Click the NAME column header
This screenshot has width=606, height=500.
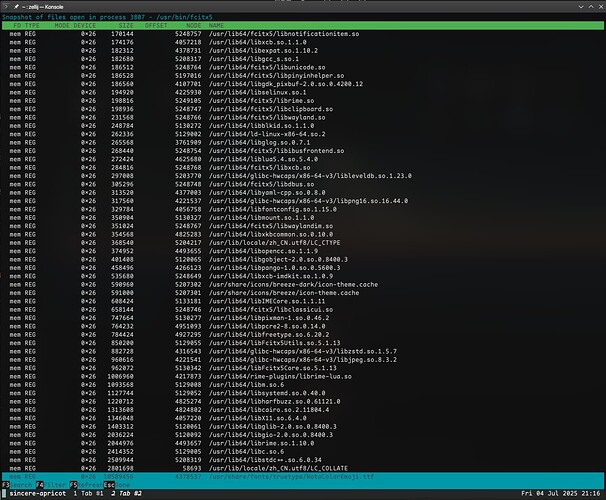tap(216, 26)
